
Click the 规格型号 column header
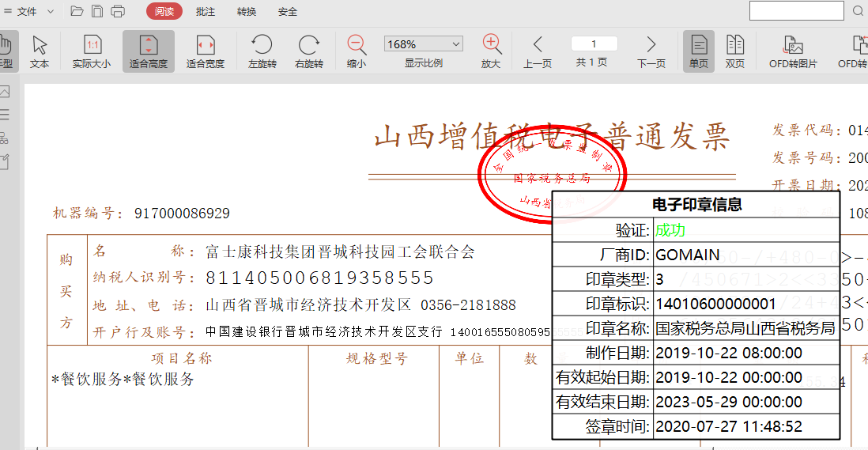pos(377,359)
